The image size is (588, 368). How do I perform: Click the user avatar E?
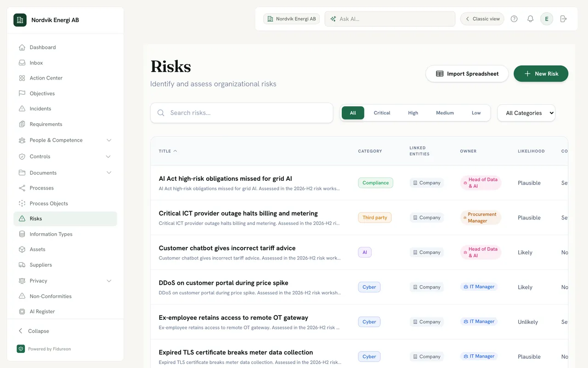(547, 19)
